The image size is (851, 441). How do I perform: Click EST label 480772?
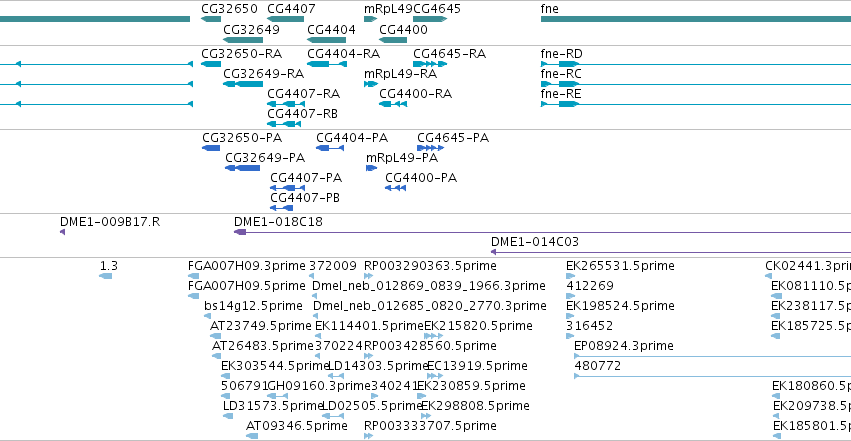(x=598, y=366)
